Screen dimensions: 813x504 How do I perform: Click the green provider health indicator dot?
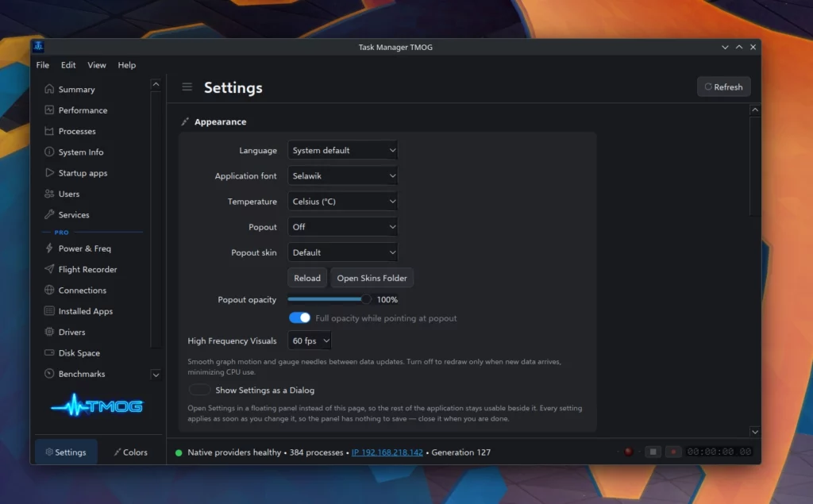[179, 452]
